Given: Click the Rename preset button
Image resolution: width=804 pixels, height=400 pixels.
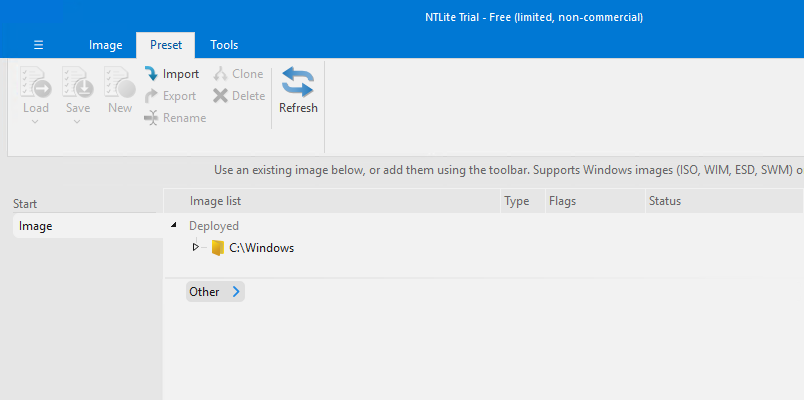Looking at the screenshot, I should click(175, 118).
